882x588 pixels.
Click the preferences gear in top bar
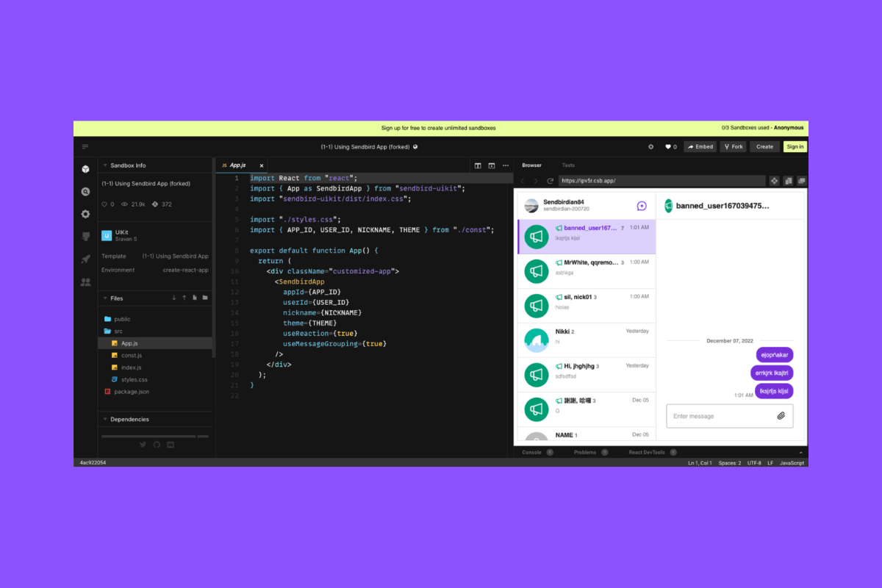tap(650, 147)
